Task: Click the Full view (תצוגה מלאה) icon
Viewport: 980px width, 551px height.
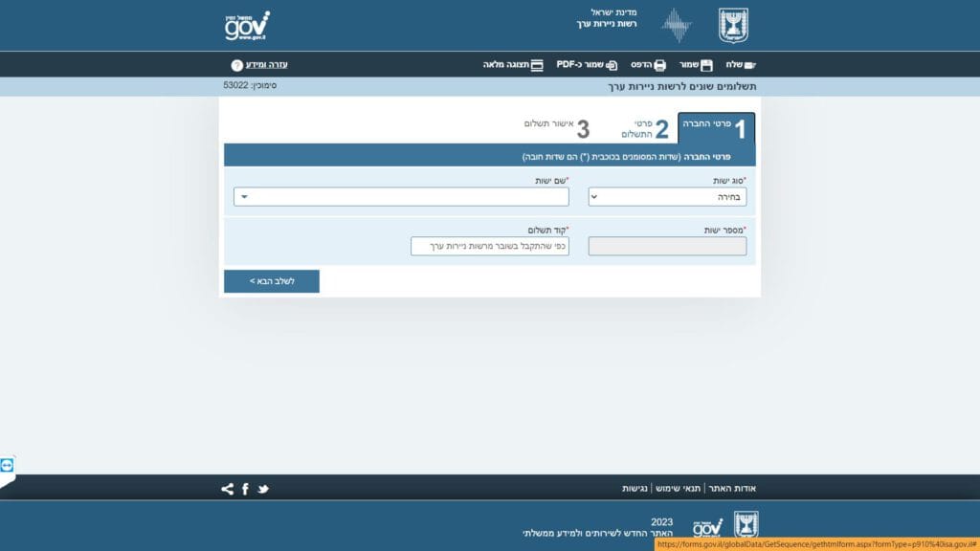Action: click(537, 65)
